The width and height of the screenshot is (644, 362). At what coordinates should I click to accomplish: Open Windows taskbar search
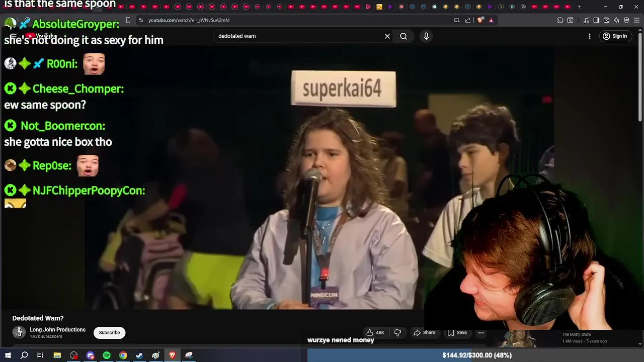[x=24, y=355]
